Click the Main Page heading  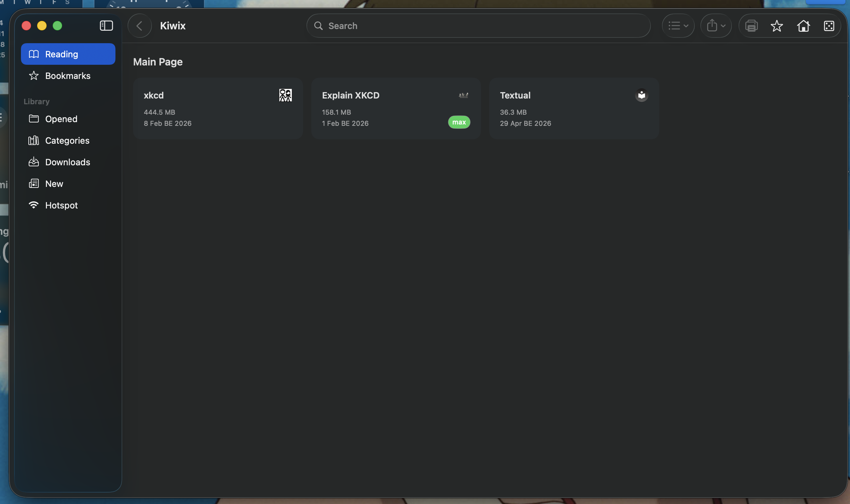pyautogui.click(x=158, y=62)
